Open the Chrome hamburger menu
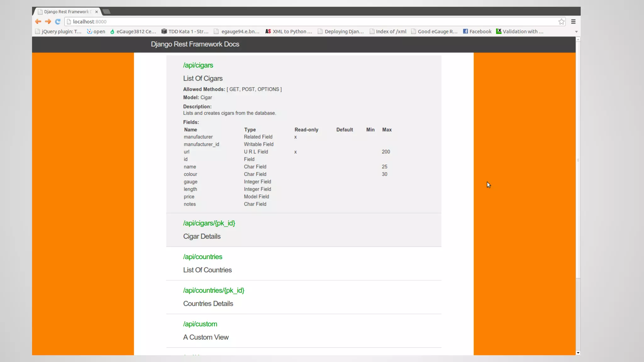This screenshot has height=362, width=644. click(x=573, y=21)
